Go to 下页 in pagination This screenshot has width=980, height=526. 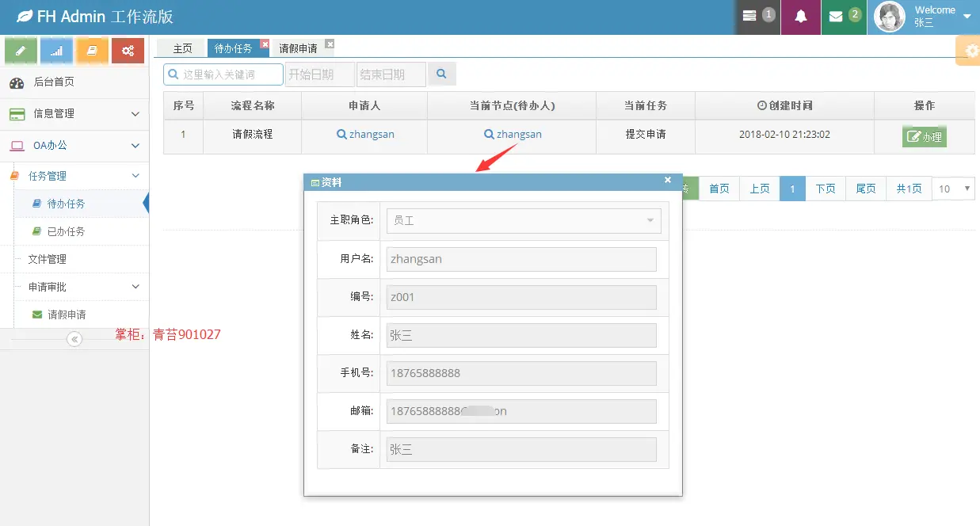[826, 189]
